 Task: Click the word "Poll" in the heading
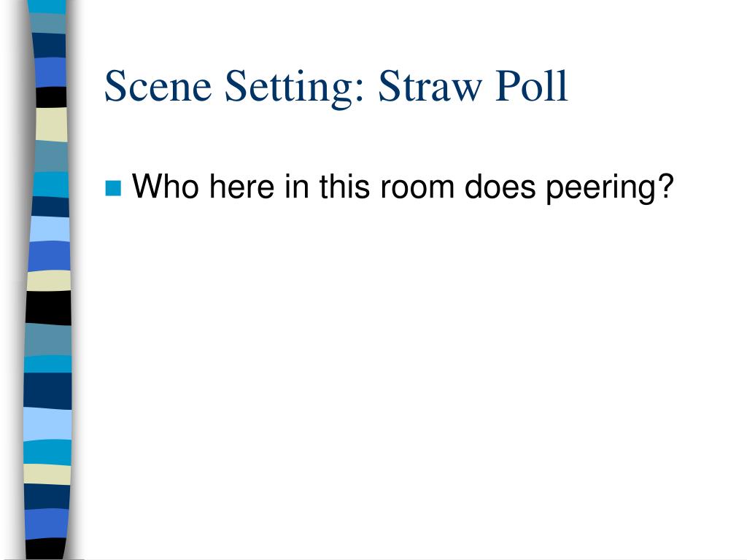click(x=532, y=86)
